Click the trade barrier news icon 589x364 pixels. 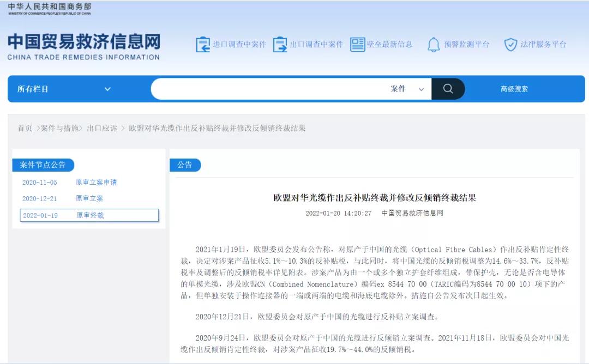click(x=358, y=44)
